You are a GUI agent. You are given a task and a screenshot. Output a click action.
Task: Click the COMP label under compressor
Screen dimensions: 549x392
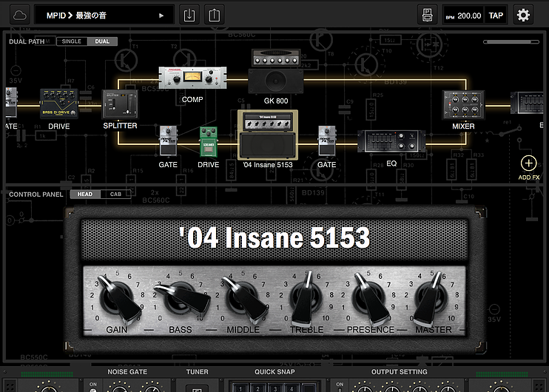click(x=192, y=99)
